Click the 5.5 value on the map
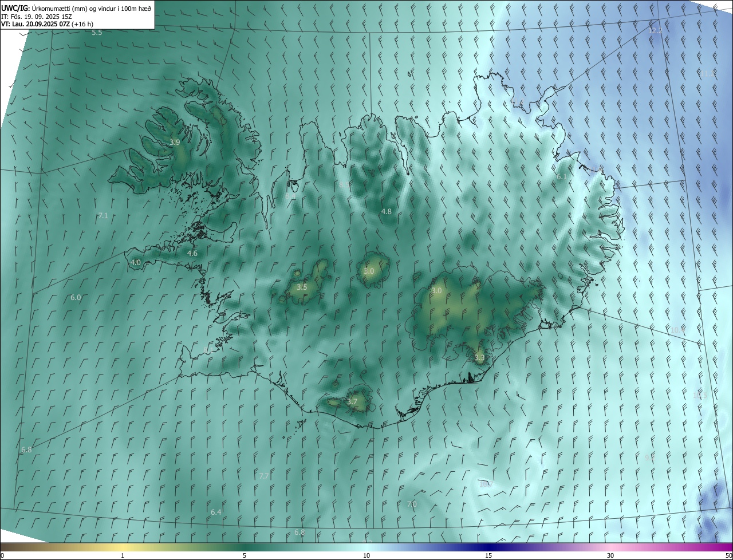The image size is (733, 560). 97,33
